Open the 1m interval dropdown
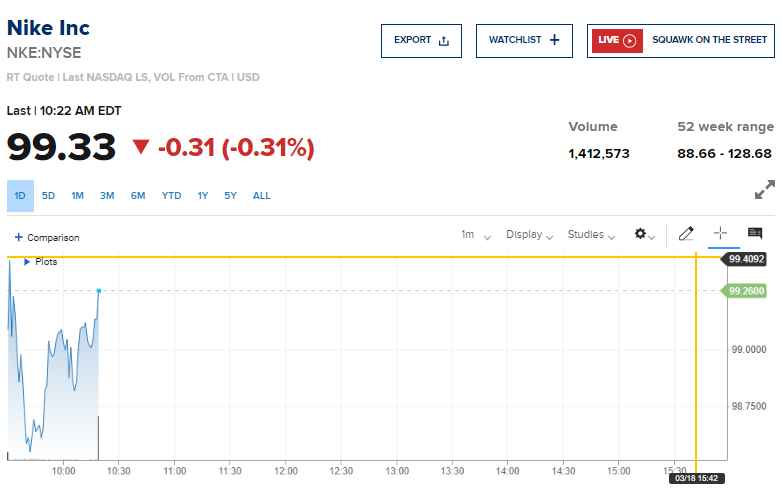 (475, 235)
